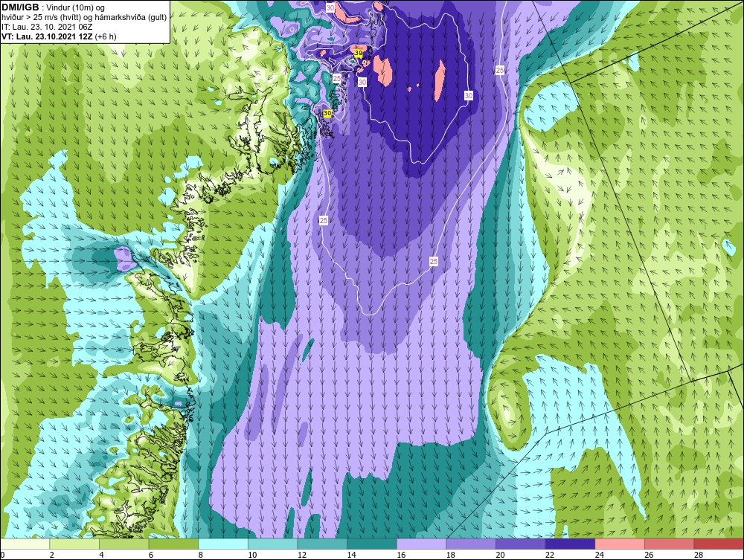Screen dimensions: 744x560
Task: Click the scale tick label '20'
Action: tap(500, 555)
